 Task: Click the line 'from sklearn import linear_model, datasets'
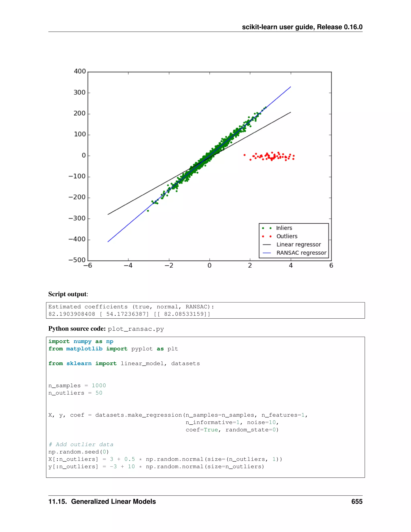click(x=124, y=364)
